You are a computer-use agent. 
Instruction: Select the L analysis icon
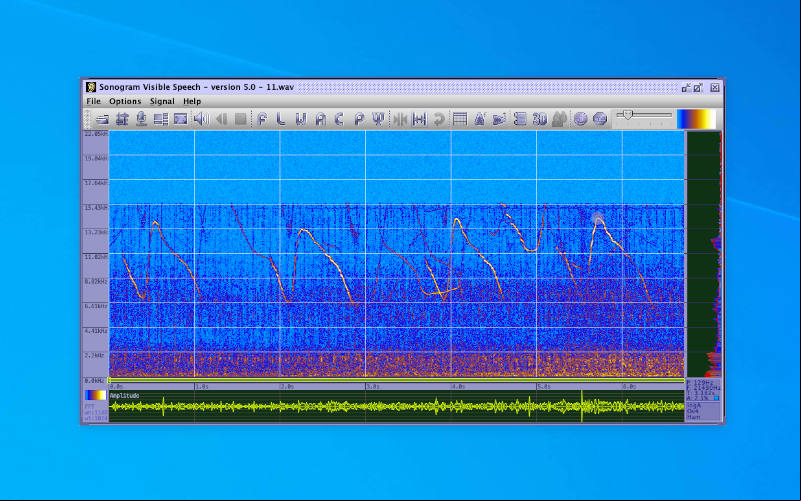tap(281, 120)
